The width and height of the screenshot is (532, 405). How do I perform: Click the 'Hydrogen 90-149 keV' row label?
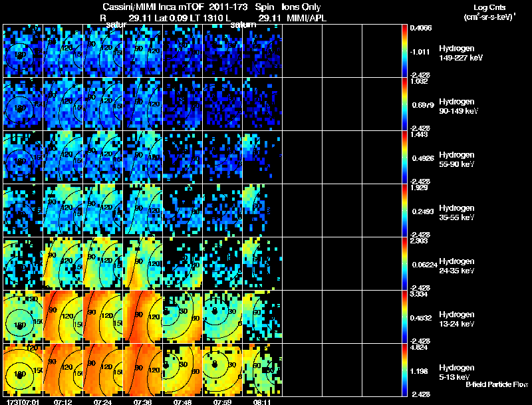(459, 106)
